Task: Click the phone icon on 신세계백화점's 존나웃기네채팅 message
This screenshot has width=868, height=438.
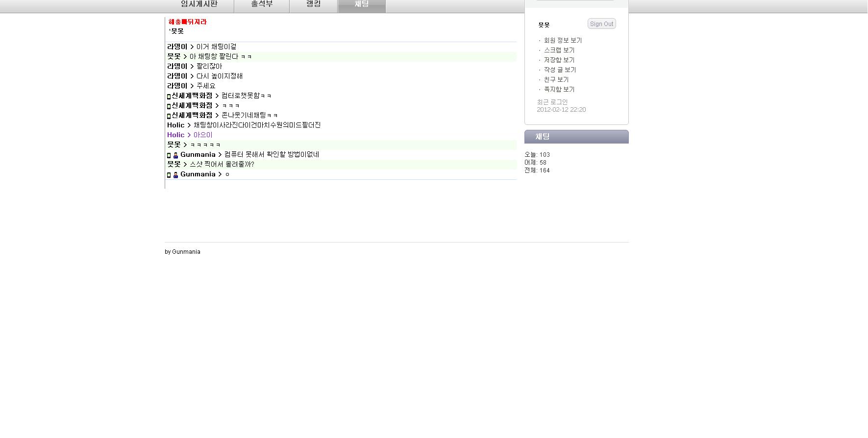Action: 169,116
